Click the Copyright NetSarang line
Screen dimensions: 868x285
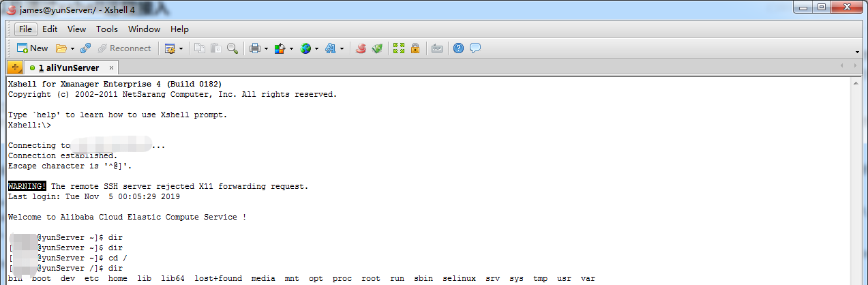[172, 94]
